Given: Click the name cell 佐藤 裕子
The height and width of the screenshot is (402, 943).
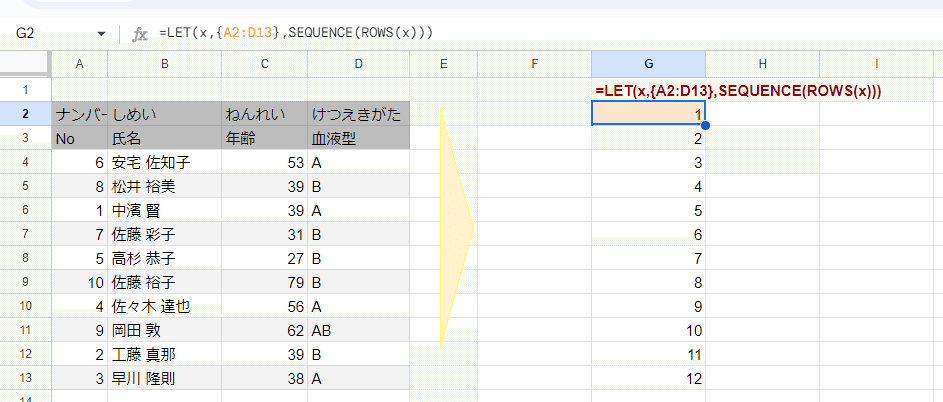Looking at the screenshot, I should pyautogui.click(x=165, y=282).
